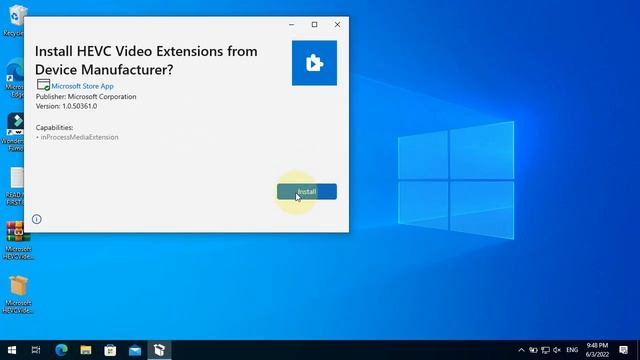This screenshot has width=640, height=360.
Task: Click the muted volume tray icon
Action: (557, 350)
